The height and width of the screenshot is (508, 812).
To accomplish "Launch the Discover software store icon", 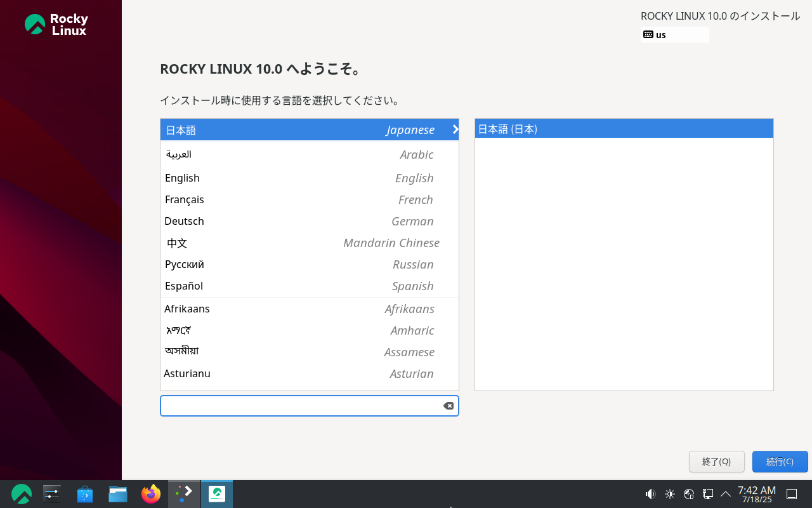I will point(85,494).
